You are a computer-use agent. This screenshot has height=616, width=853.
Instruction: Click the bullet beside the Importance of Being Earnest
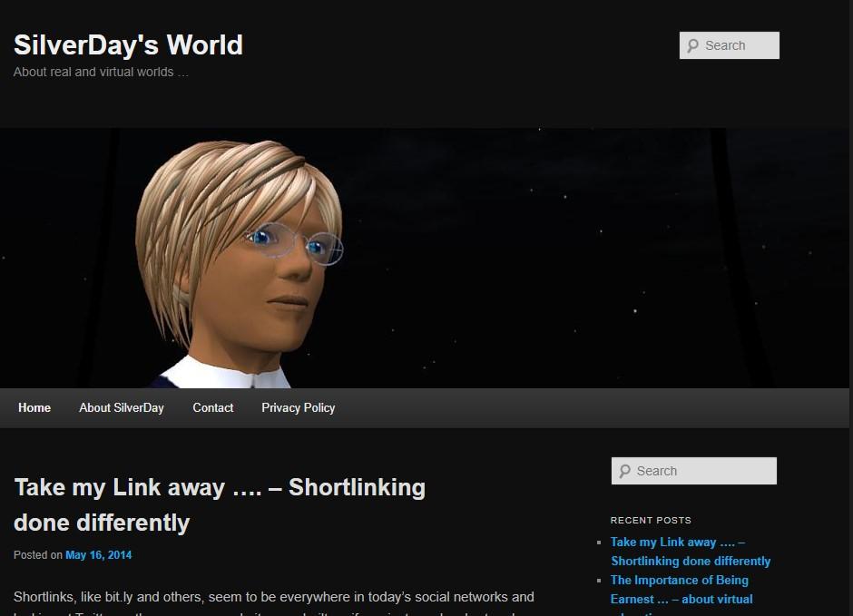pos(599,581)
